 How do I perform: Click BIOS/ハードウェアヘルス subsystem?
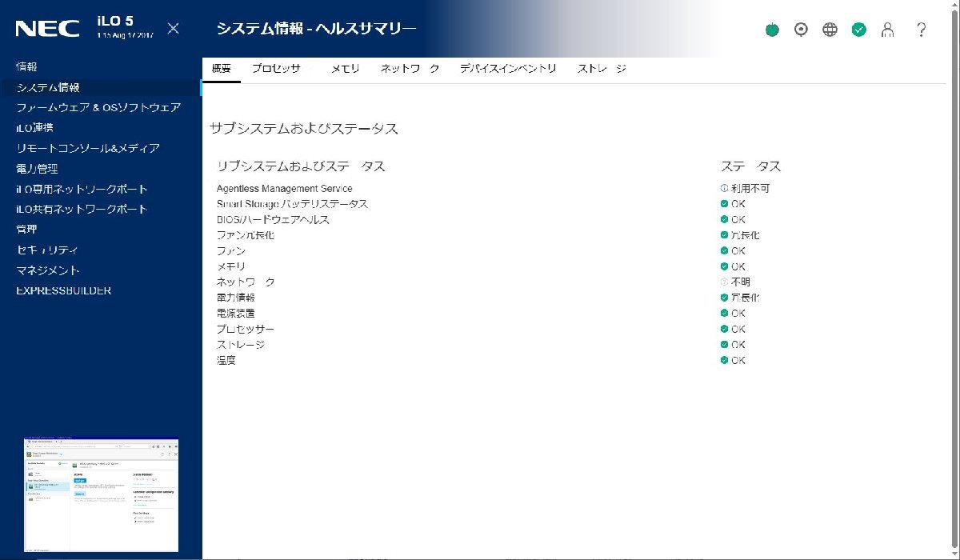pyautogui.click(x=273, y=219)
